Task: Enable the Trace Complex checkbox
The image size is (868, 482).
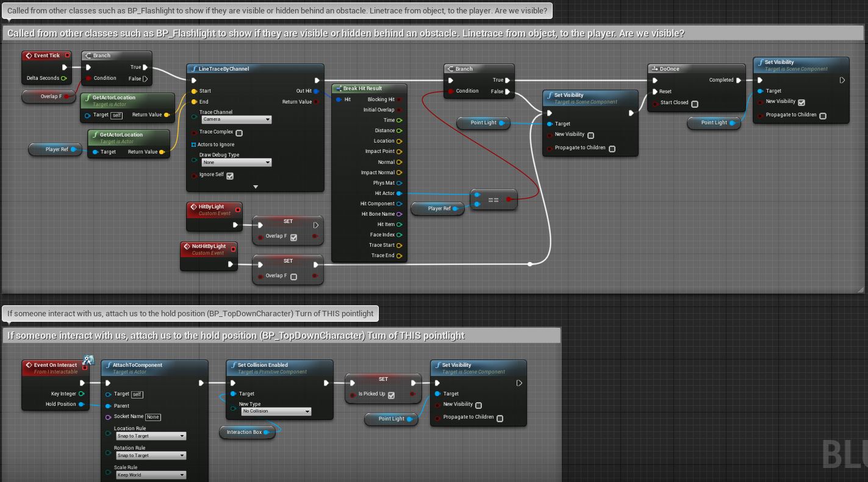Action: (239, 133)
